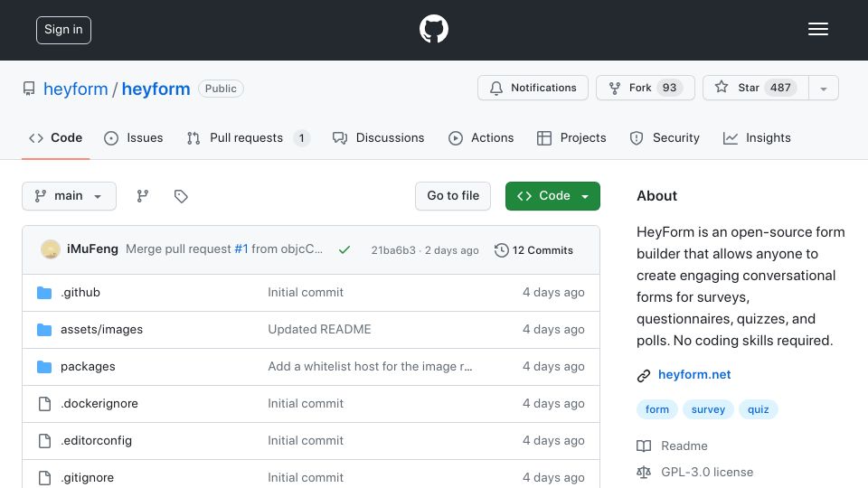The image size is (868, 488).
Task: Open the Updated README commit message
Action: [x=319, y=329]
